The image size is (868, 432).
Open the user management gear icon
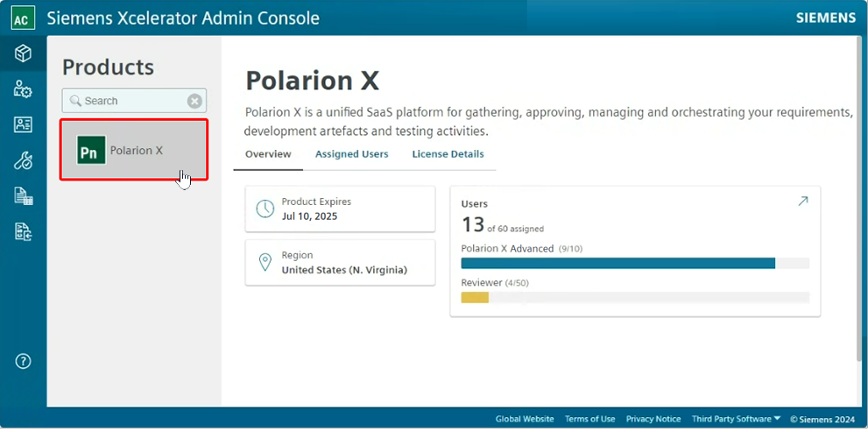click(x=24, y=89)
